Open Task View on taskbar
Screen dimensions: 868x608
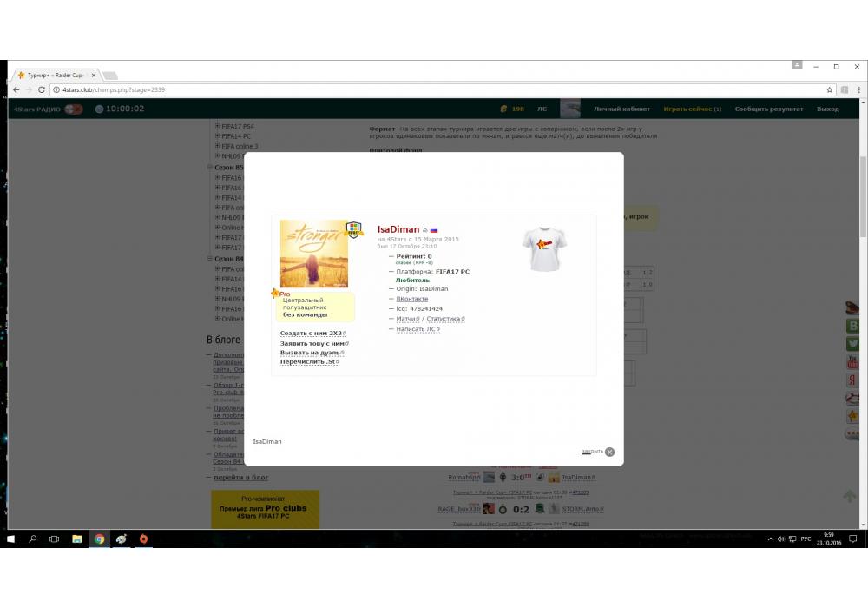point(54,539)
